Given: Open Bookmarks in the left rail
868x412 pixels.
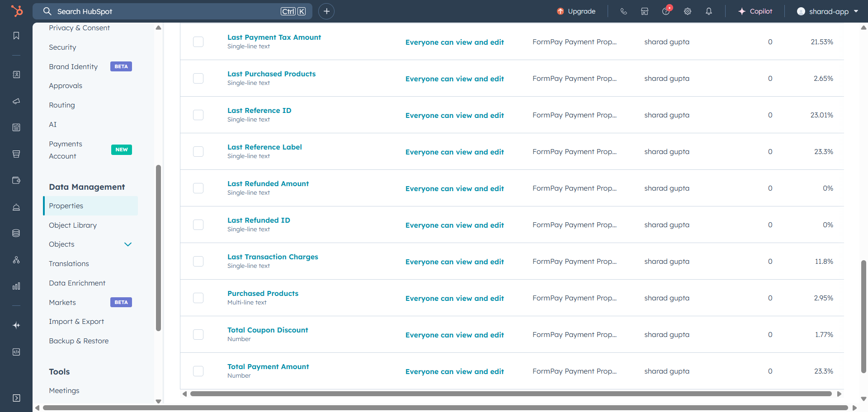Looking at the screenshot, I should tap(16, 36).
